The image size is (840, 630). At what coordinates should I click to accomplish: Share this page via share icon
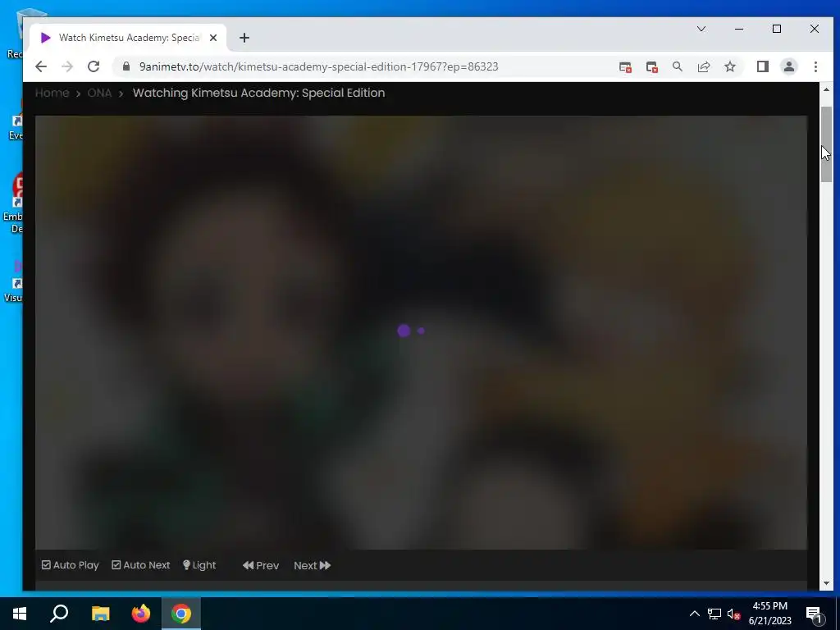(703, 66)
